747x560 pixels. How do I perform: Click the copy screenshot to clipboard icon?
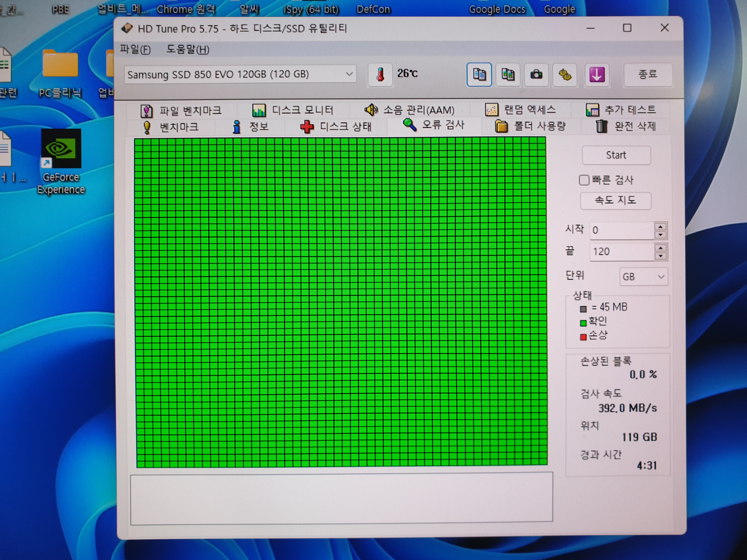[508, 75]
